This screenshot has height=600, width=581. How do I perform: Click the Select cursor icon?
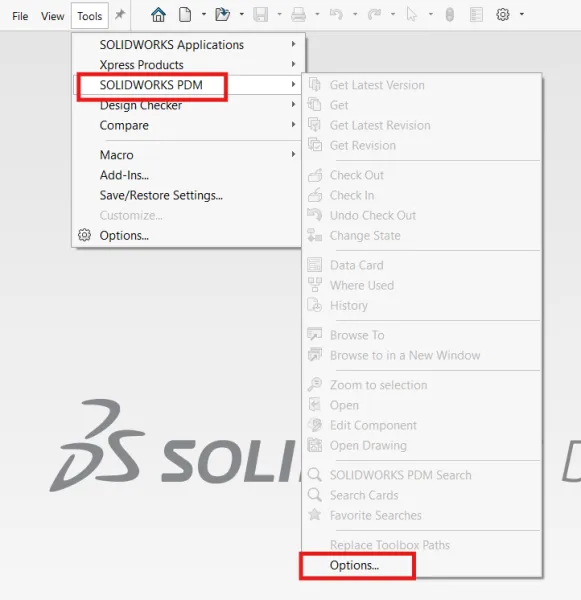tap(411, 15)
